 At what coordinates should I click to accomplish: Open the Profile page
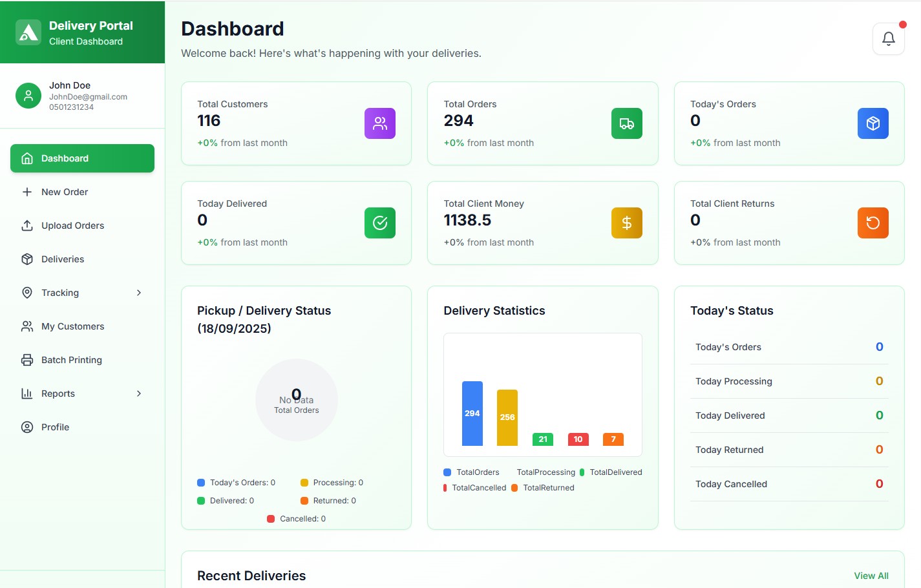point(55,427)
